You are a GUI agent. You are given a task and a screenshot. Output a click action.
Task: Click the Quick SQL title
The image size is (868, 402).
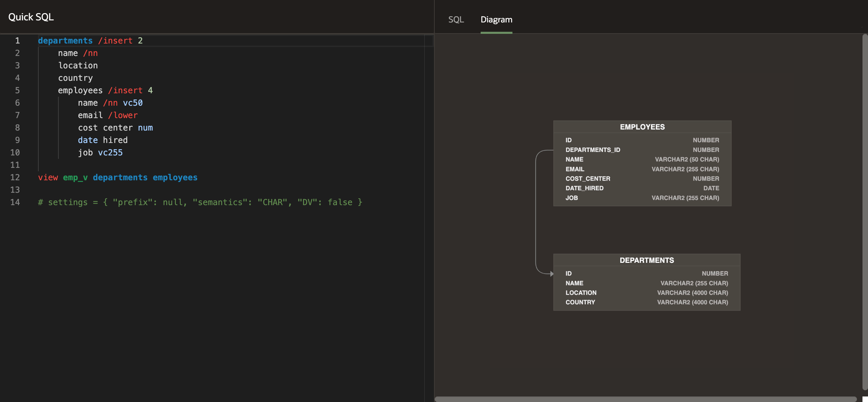(x=31, y=17)
